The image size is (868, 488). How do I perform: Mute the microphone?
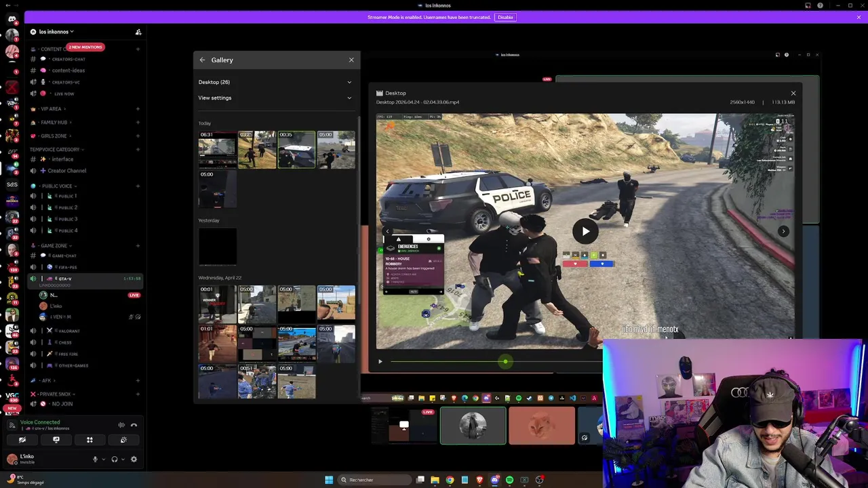96,459
